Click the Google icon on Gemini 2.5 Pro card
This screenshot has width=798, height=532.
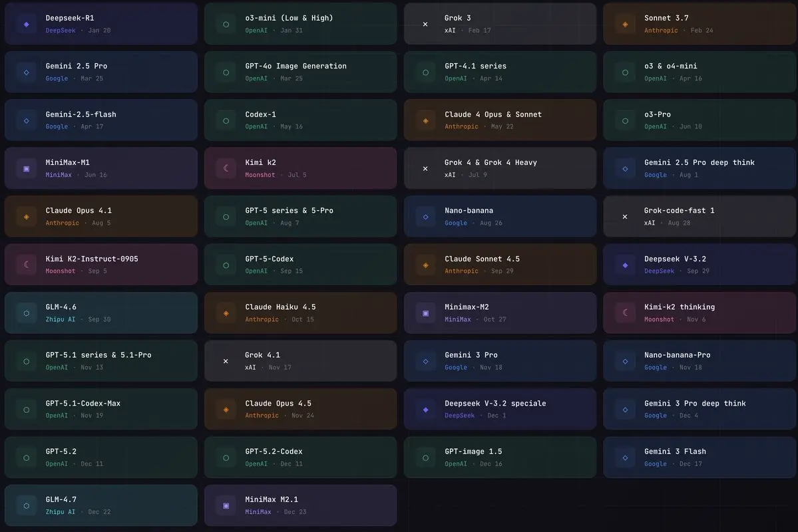(x=27, y=72)
